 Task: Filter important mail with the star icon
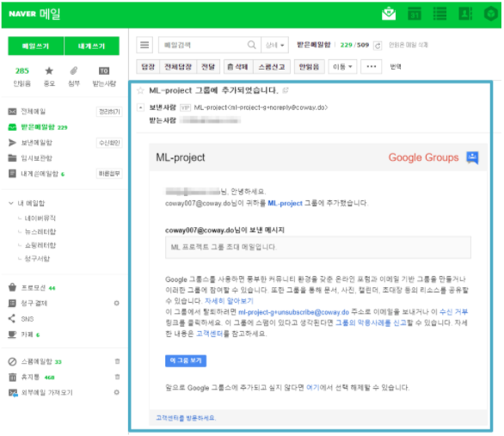pos(49,71)
